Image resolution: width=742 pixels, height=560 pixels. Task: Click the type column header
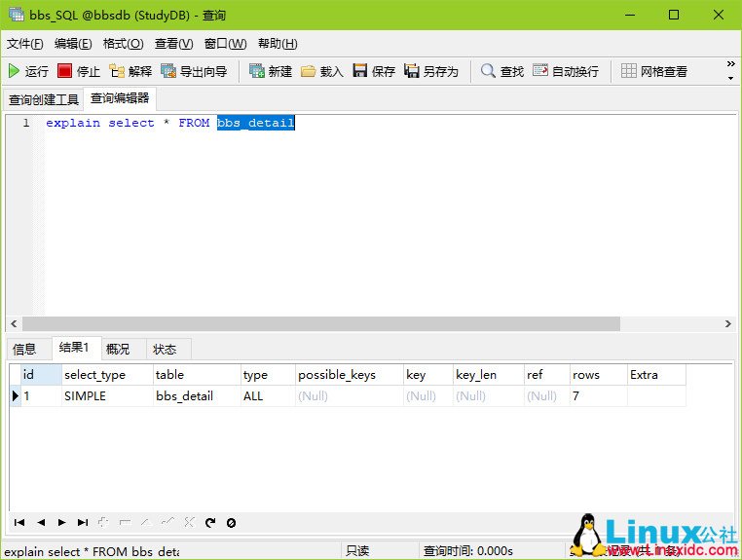(x=268, y=374)
